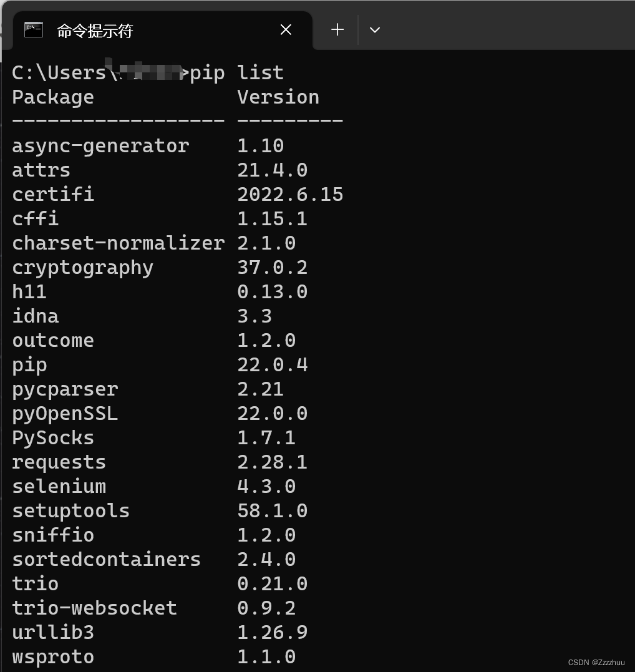Click the "cryptography" package entry
Viewport: 635px width, 672px height.
click(x=83, y=267)
